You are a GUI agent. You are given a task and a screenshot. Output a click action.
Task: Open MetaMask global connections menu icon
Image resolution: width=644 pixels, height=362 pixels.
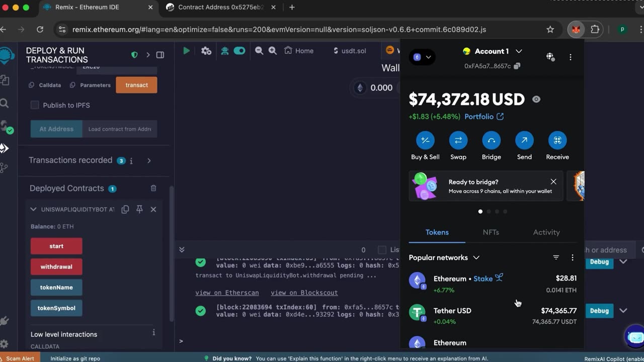point(550,57)
